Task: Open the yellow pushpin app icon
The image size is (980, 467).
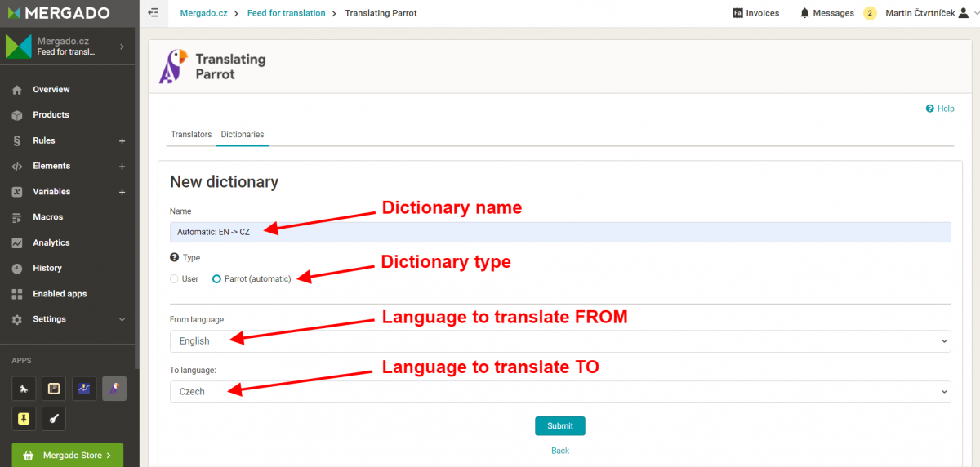Action: tap(24, 419)
